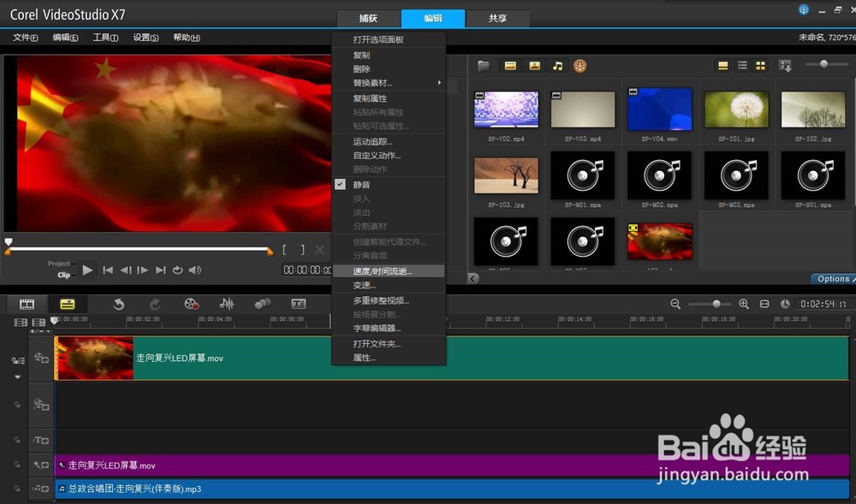Click the mark-in bracket icon

click(x=284, y=250)
